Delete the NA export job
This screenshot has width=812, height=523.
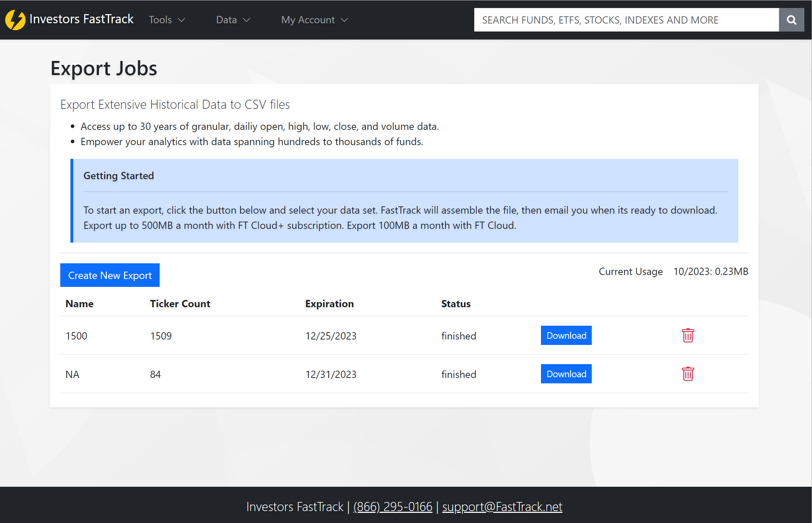click(x=688, y=374)
